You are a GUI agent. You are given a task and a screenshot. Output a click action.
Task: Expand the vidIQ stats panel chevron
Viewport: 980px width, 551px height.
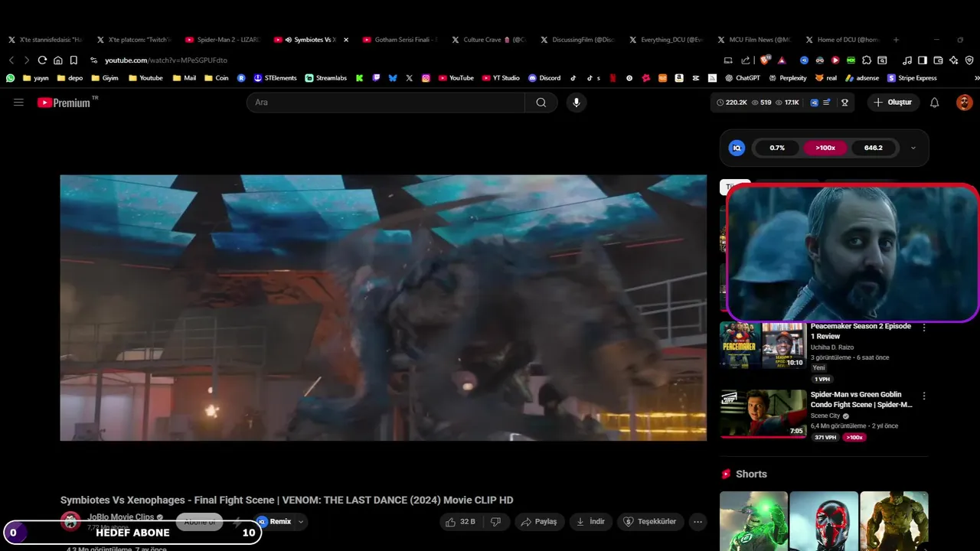click(913, 148)
